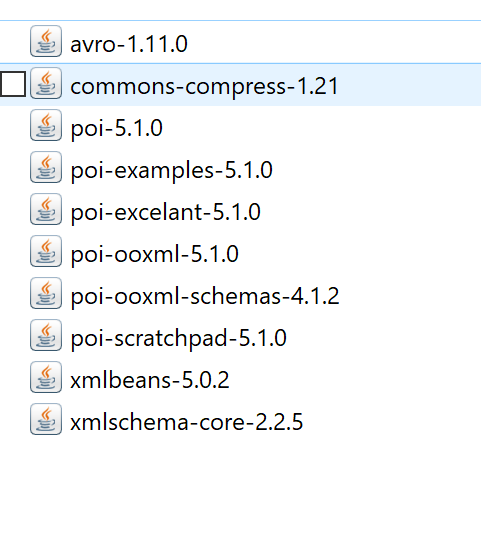The height and width of the screenshot is (543, 481).
Task: Select the poi-examples-5.1.0 file name
Action: click(x=172, y=171)
